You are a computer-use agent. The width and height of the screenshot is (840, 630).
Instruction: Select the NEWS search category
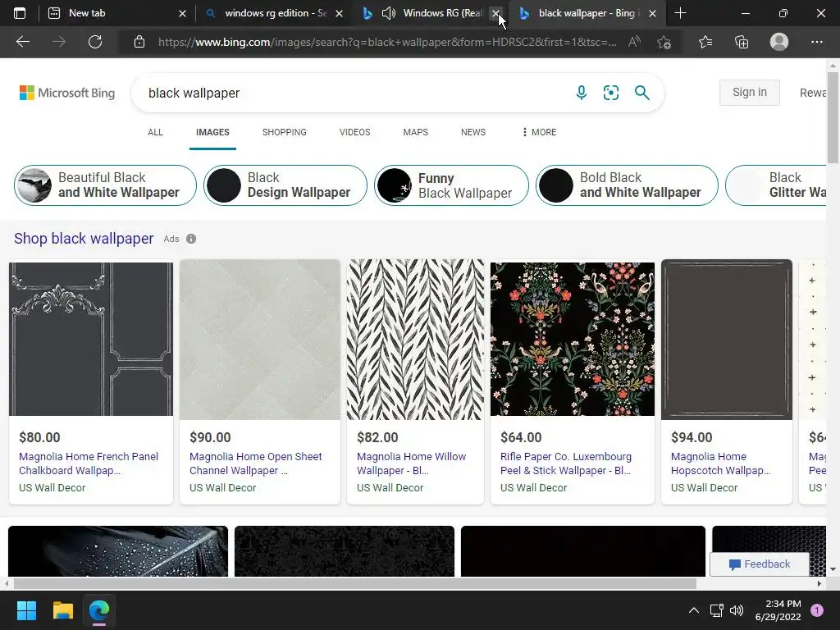(x=473, y=132)
